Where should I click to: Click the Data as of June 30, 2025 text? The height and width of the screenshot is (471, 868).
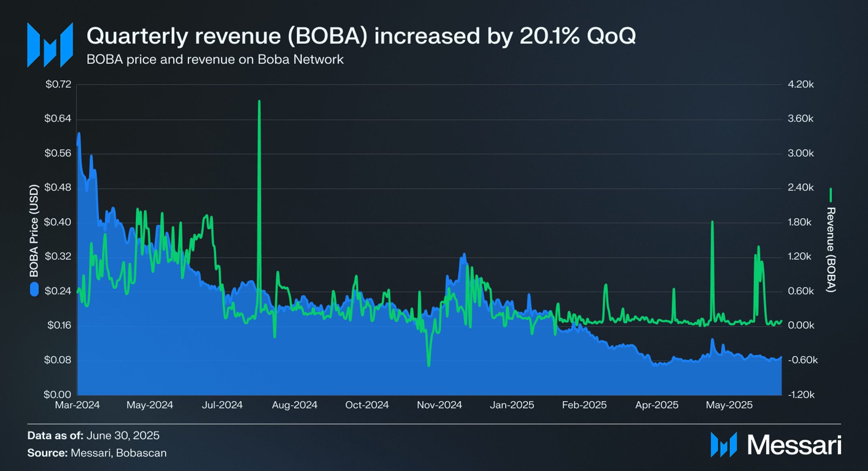click(x=93, y=435)
